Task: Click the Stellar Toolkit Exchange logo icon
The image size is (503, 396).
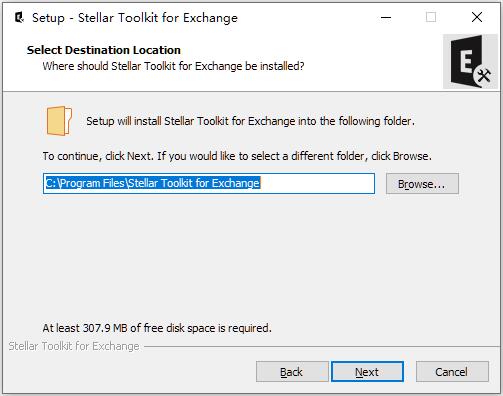Action: 470,61
